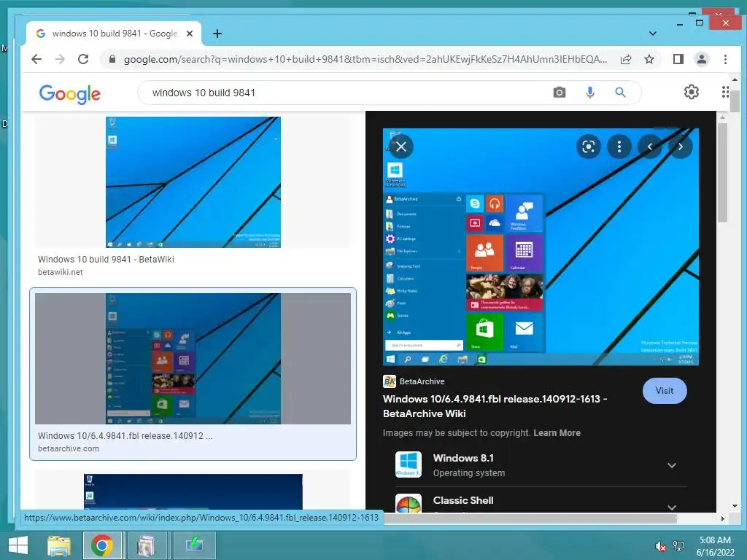The image size is (747, 560).
Task: Show the next image in preview
Action: click(681, 147)
